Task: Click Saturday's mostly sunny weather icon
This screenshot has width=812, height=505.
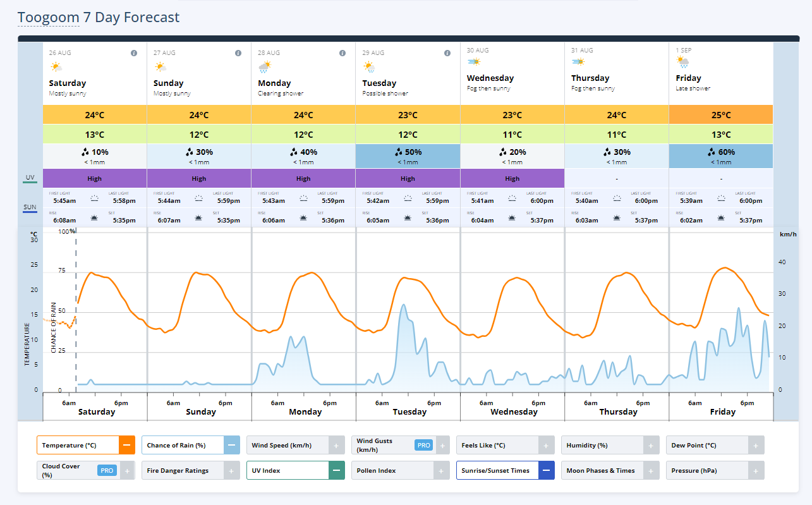Action: 56,67
